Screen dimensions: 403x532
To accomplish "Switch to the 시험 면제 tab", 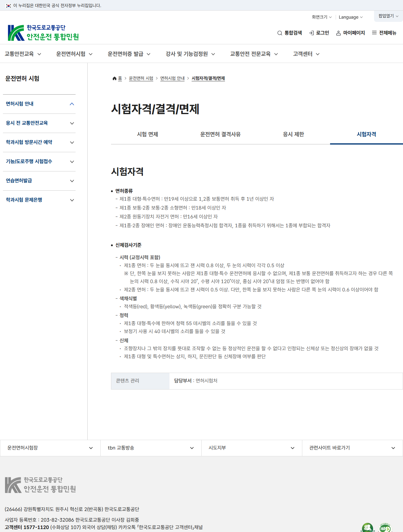I will click(x=148, y=134).
